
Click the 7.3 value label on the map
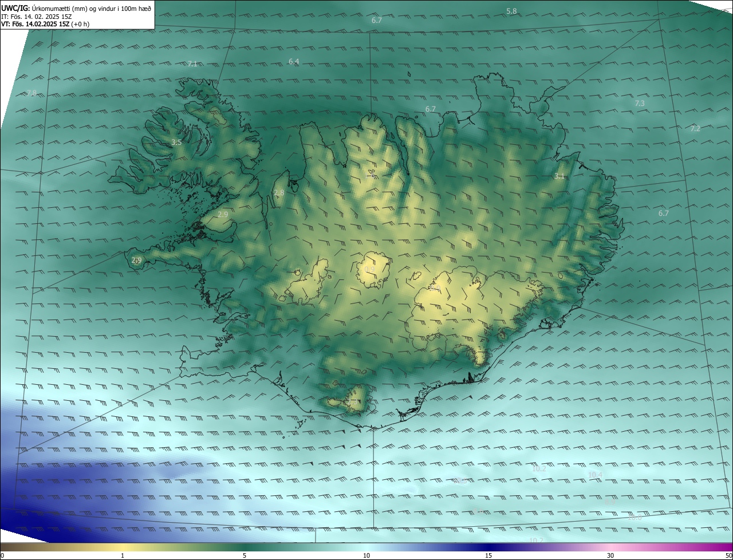click(640, 104)
